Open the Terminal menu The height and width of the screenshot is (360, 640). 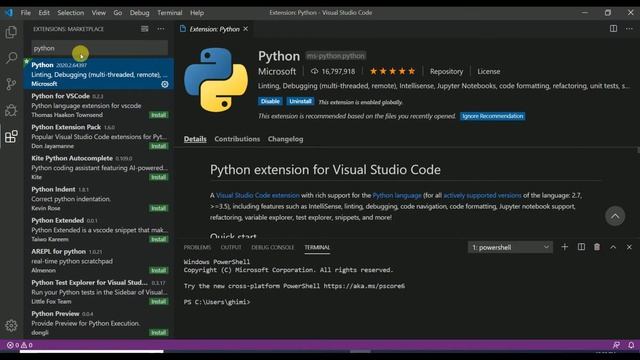pyautogui.click(x=169, y=13)
